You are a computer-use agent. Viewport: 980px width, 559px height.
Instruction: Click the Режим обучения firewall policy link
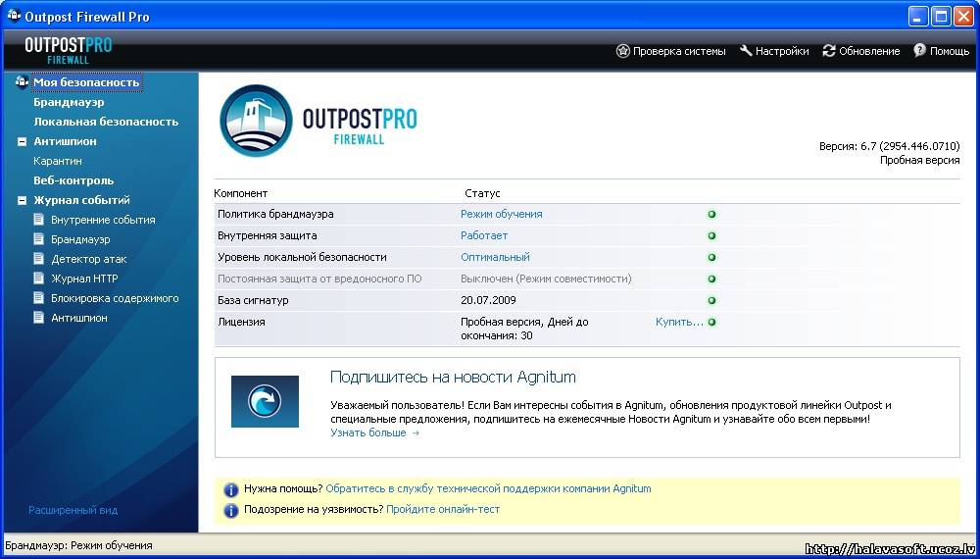pyautogui.click(x=501, y=214)
